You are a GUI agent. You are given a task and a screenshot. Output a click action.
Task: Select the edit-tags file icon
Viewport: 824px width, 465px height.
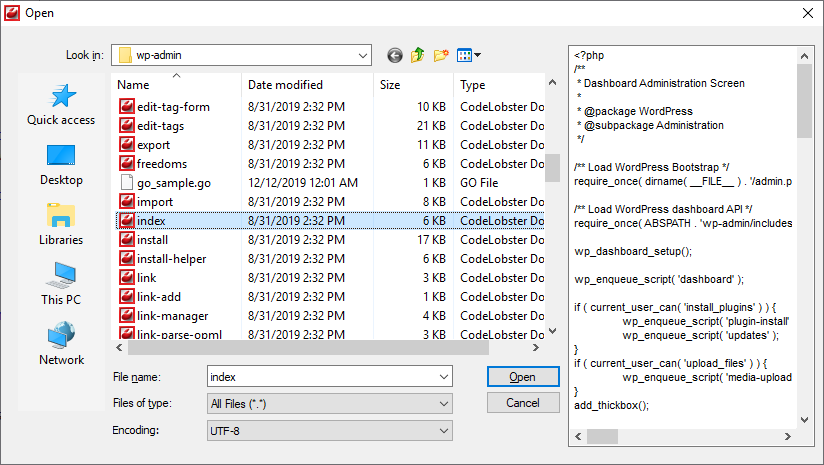click(127, 126)
